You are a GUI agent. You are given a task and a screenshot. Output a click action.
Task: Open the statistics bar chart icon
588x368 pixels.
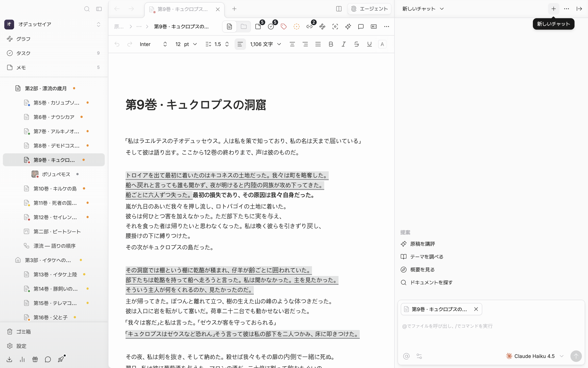click(x=22, y=359)
